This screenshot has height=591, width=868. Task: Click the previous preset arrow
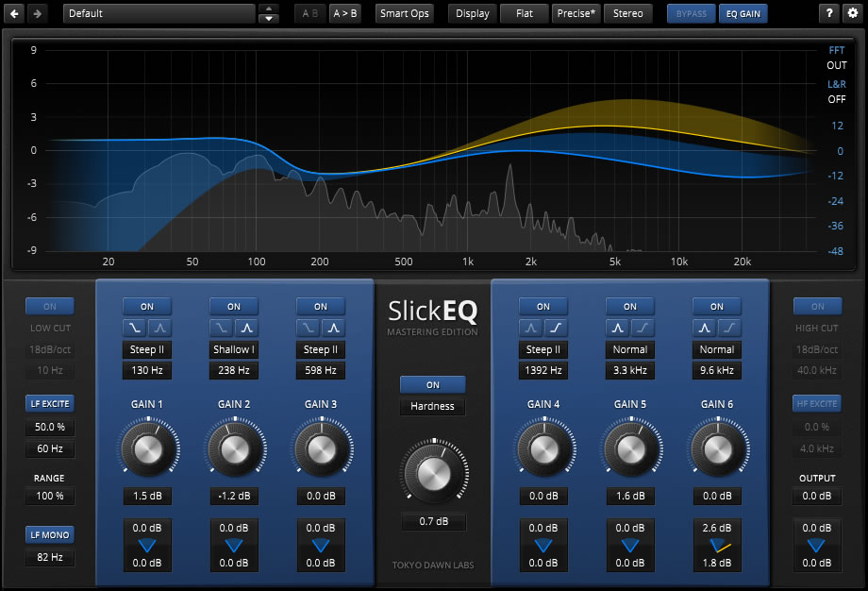(x=13, y=13)
